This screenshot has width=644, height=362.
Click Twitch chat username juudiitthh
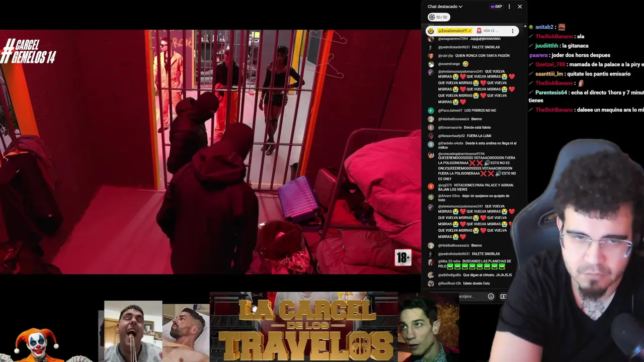point(547,46)
